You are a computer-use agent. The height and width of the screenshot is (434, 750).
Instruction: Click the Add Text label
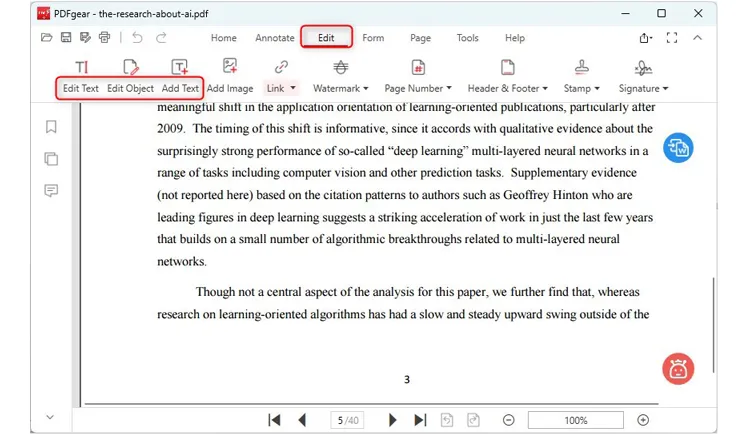coord(180,88)
